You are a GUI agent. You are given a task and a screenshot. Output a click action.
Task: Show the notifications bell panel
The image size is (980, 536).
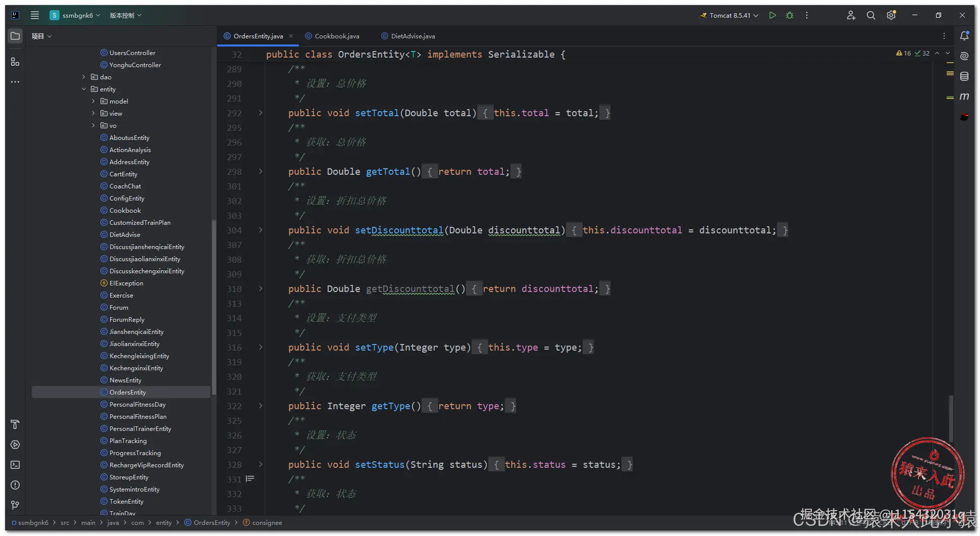(x=964, y=36)
